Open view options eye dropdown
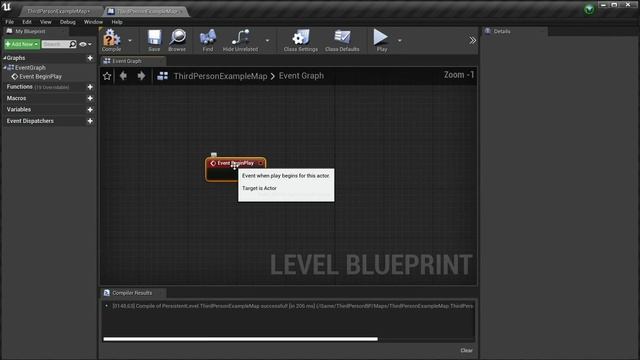 coord(85,44)
